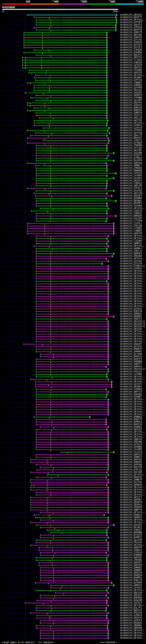
Task: Open hit UniRef100_B8MZD5
Action: (131, 216)
